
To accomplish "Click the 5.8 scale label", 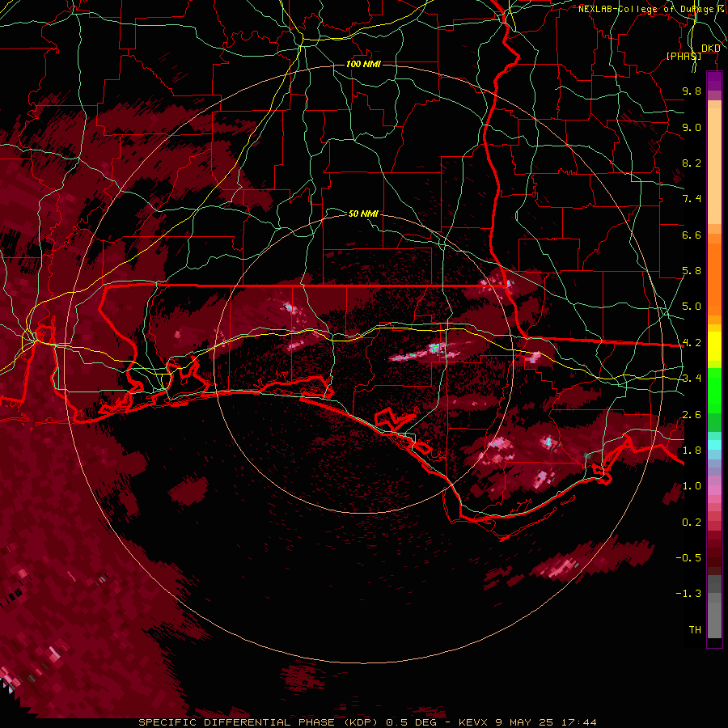I will point(692,271).
